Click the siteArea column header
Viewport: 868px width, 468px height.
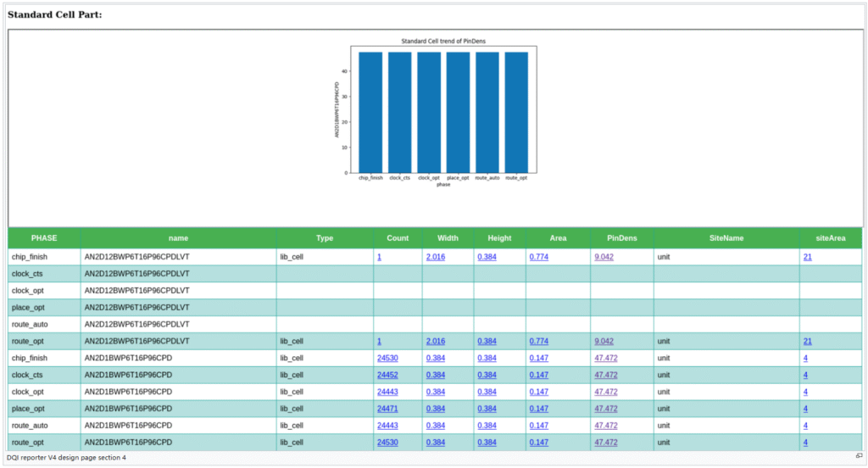pyautogui.click(x=831, y=238)
